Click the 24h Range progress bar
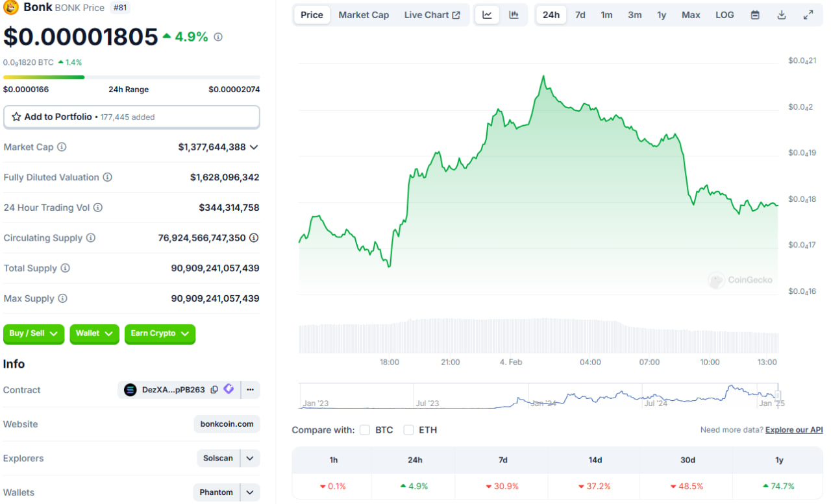The width and height of the screenshot is (831, 504). (132, 77)
